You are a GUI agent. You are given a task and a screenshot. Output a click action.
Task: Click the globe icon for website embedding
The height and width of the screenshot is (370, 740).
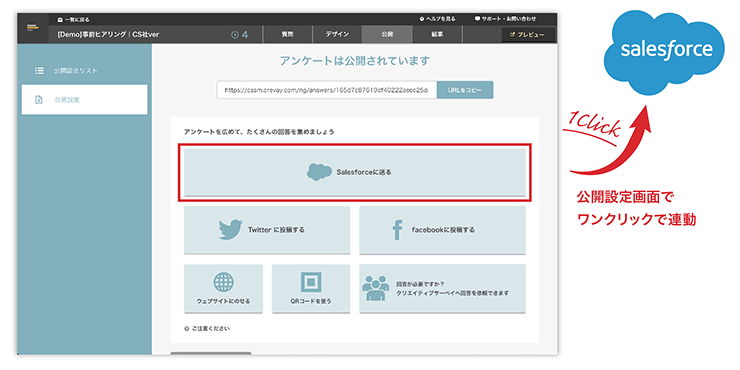click(223, 282)
